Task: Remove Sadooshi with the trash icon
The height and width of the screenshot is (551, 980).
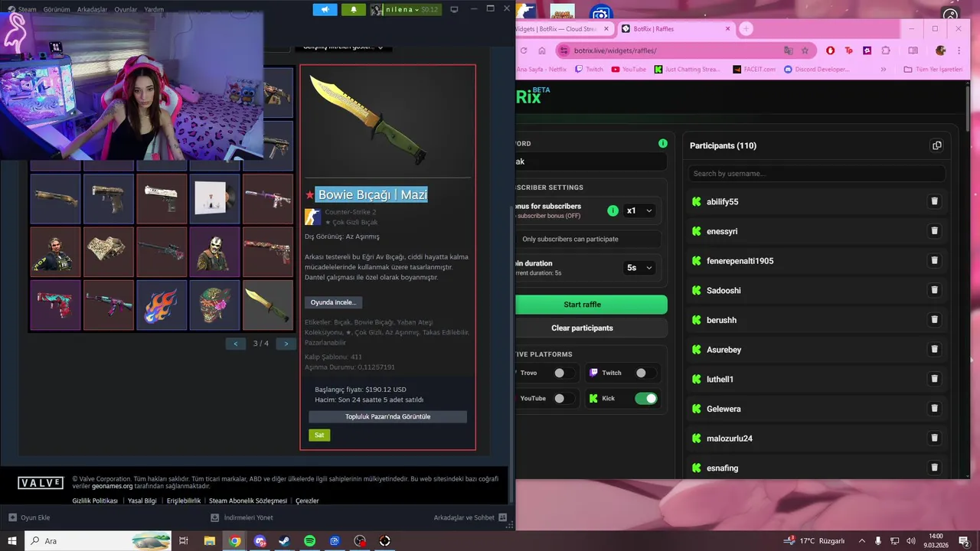Action: 934,290
